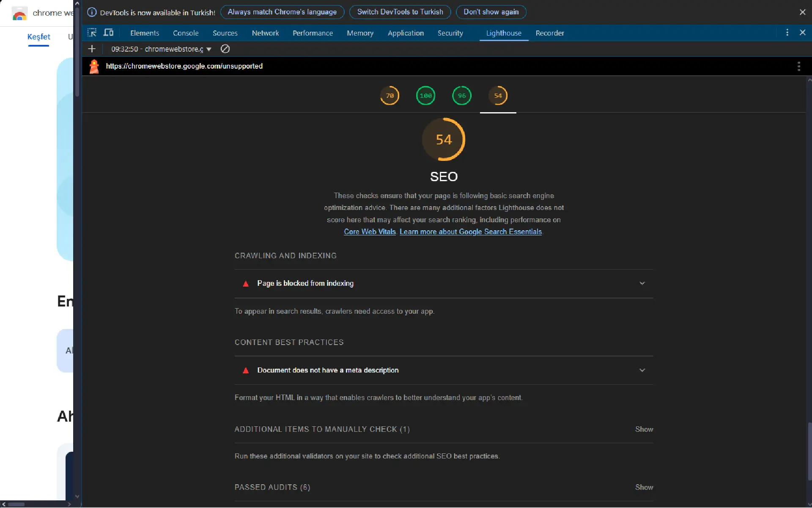Open the Sources tab
812x508 pixels.
[225, 33]
